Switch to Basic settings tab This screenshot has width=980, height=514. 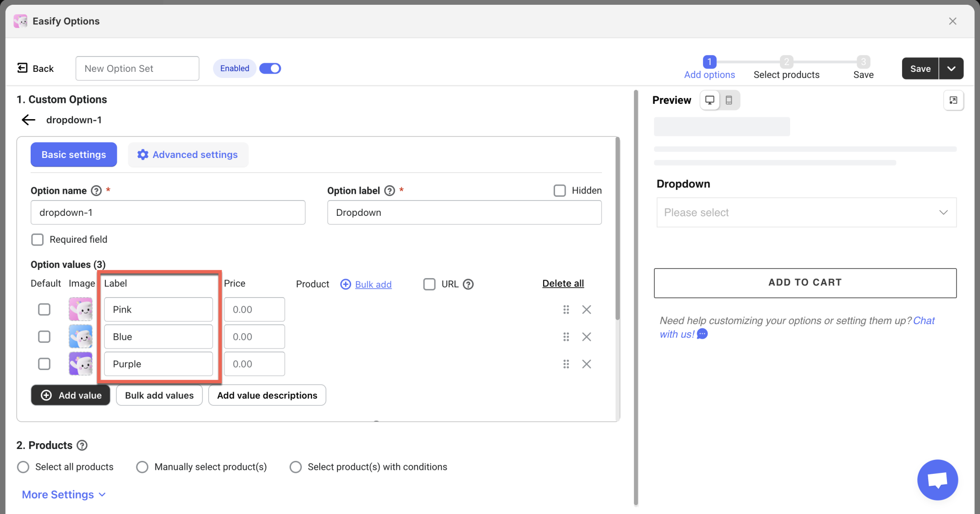point(74,155)
